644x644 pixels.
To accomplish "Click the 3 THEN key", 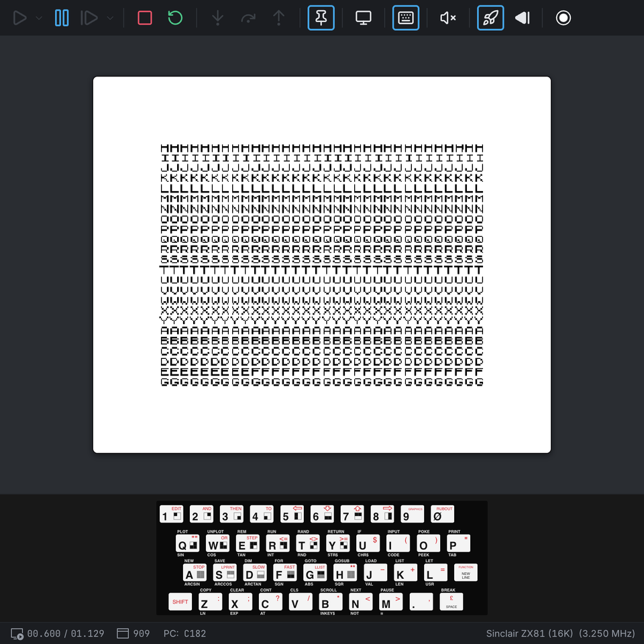I will click(231, 515).
